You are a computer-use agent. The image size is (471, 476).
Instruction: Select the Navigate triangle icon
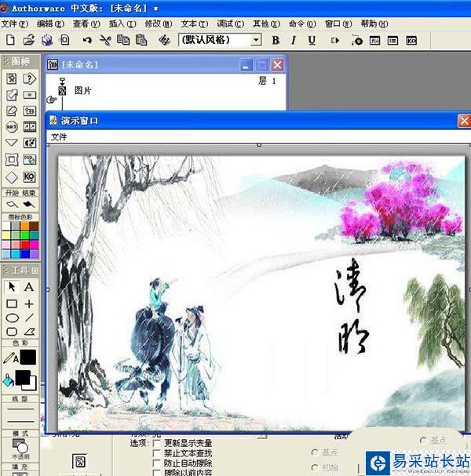point(12,143)
